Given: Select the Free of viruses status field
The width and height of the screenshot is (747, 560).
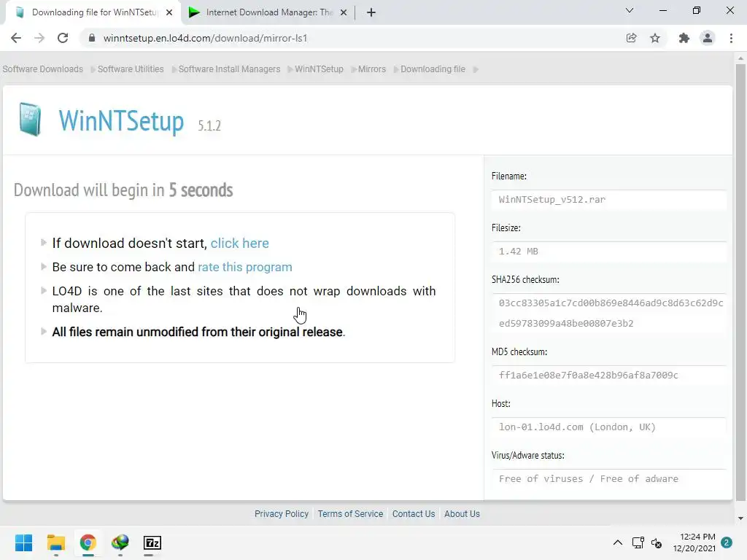Looking at the screenshot, I should point(608,479).
